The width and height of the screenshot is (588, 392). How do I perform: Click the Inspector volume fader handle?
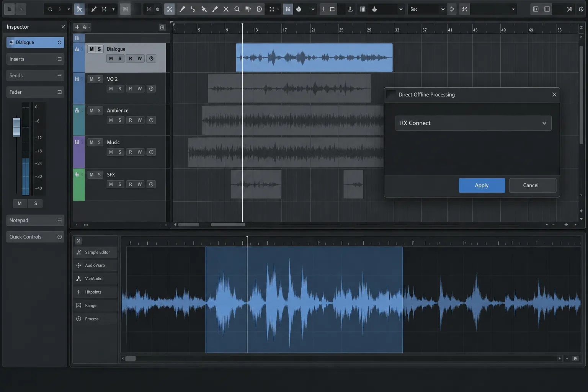(16, 127)
